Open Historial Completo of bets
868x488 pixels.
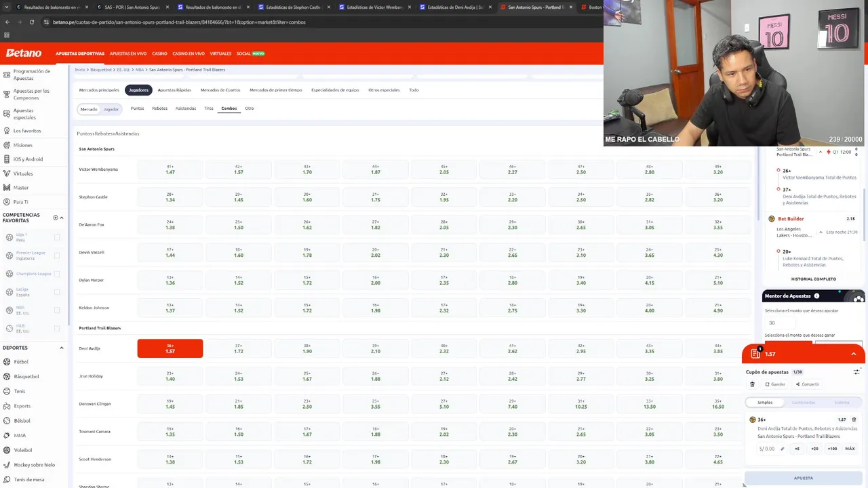(x=813, y=279)
